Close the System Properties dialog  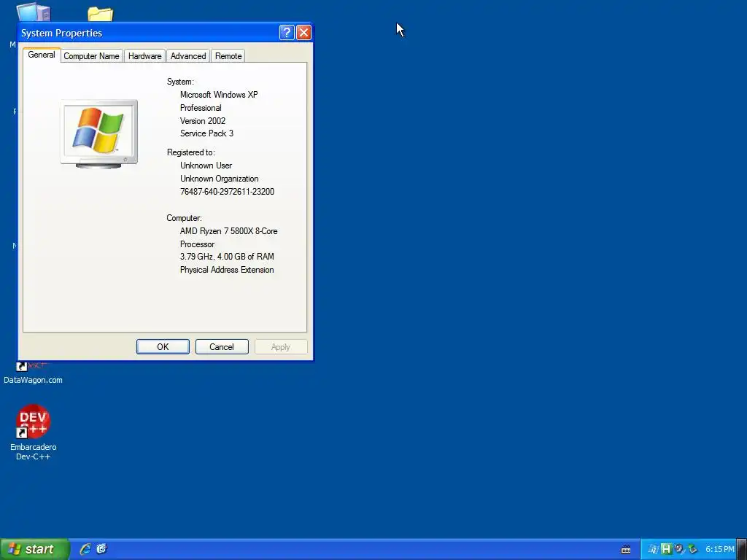[x=303, y=32]
